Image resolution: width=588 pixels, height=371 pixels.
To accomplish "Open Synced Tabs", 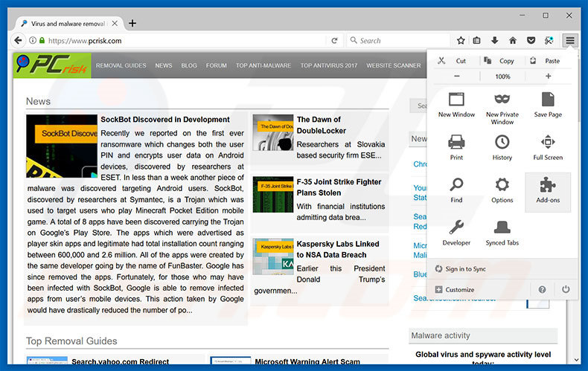I will (502, 233).
